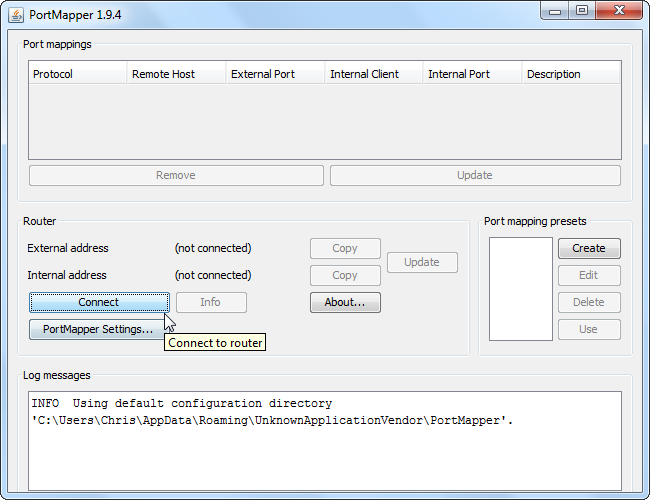Connect to the router
650x500 pixels.
point(99,302)
